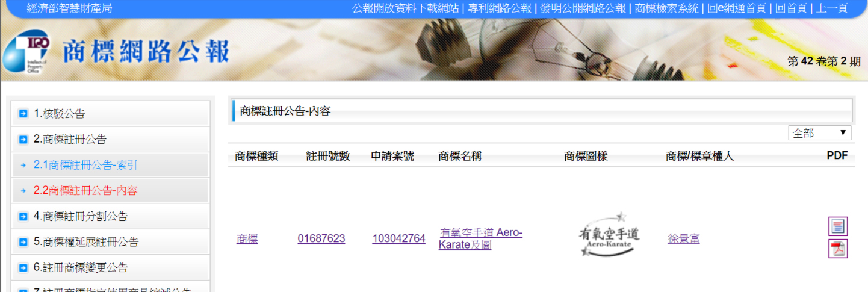
Task: Open application number 103042764
Action: tap(398, 239)
